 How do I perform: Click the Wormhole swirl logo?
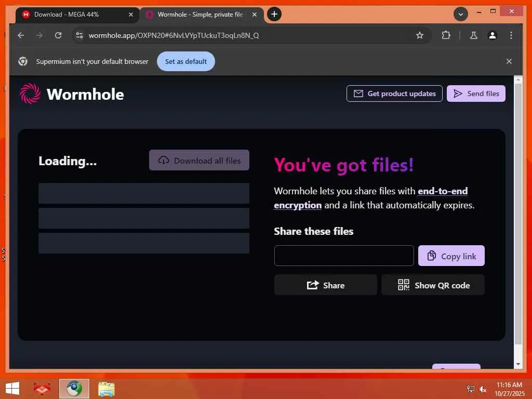coord(30,94)
